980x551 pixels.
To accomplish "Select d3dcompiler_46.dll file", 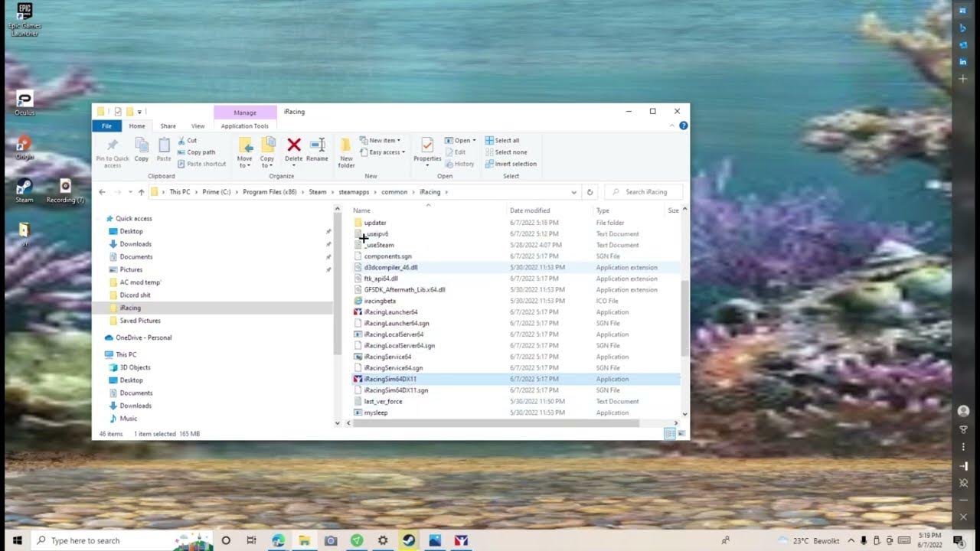I will tap(390, 268).
